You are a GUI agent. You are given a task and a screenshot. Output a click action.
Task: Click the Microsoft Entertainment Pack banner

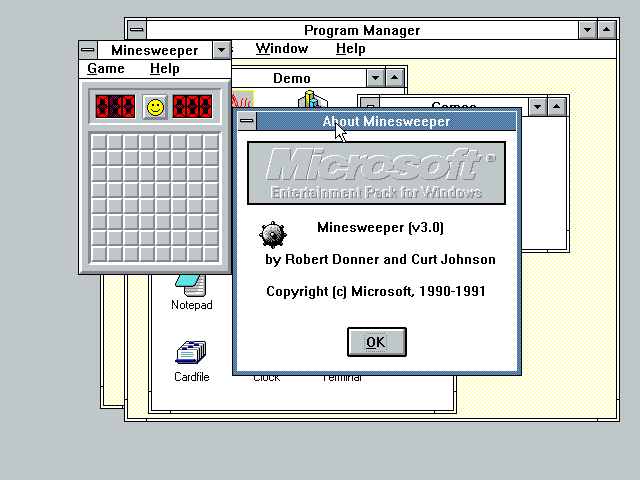coord(376,173)
